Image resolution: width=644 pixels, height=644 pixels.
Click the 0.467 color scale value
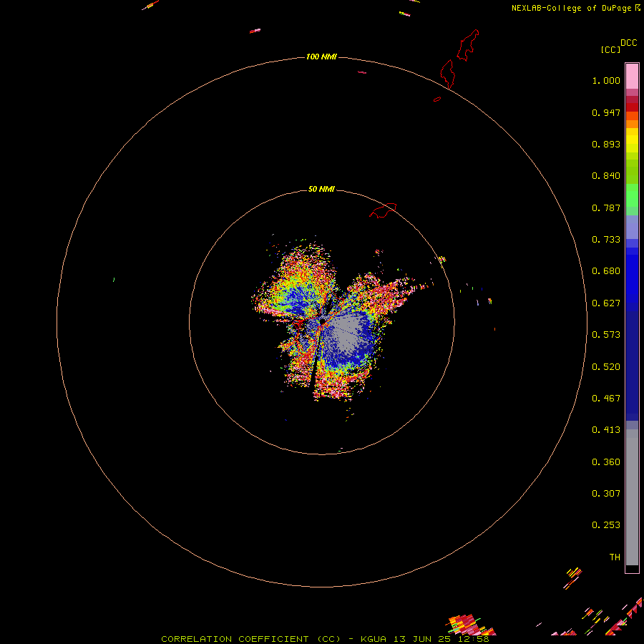606,399
